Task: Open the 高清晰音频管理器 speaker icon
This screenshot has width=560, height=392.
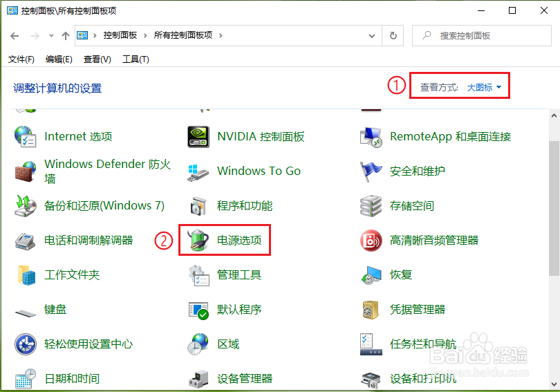Action: (x=371, y=241)
